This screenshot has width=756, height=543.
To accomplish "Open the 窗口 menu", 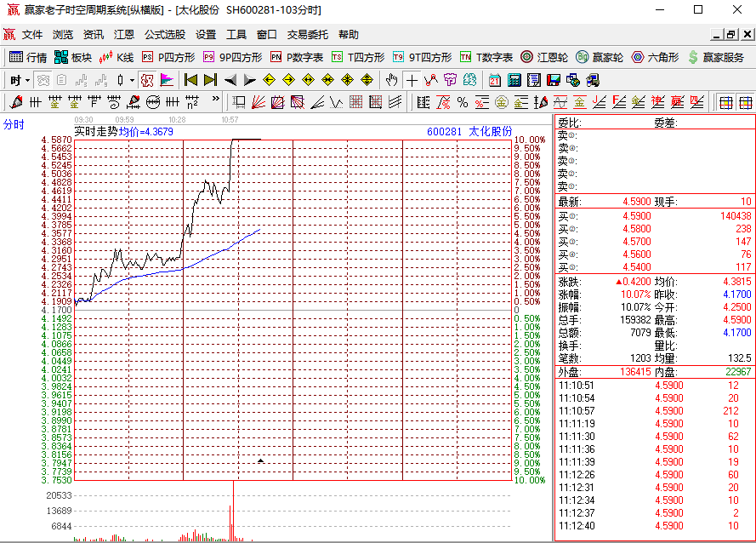I will 267,35.
